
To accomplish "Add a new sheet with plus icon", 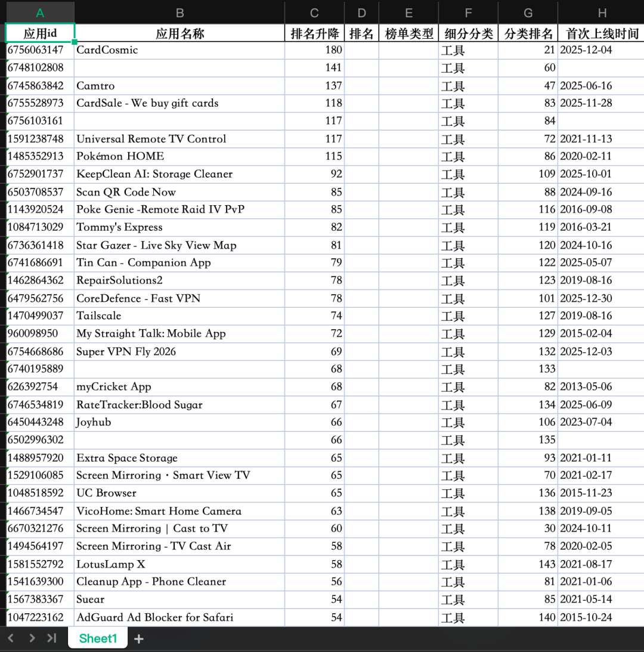I will 139,639.
